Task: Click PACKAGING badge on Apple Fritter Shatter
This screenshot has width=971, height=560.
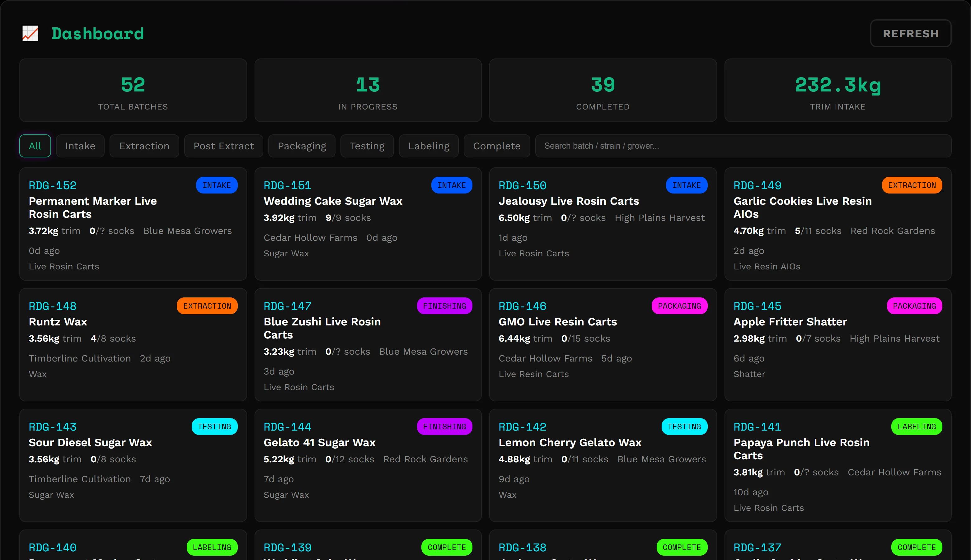Action: pyautogui.click(x=914, y=306)
